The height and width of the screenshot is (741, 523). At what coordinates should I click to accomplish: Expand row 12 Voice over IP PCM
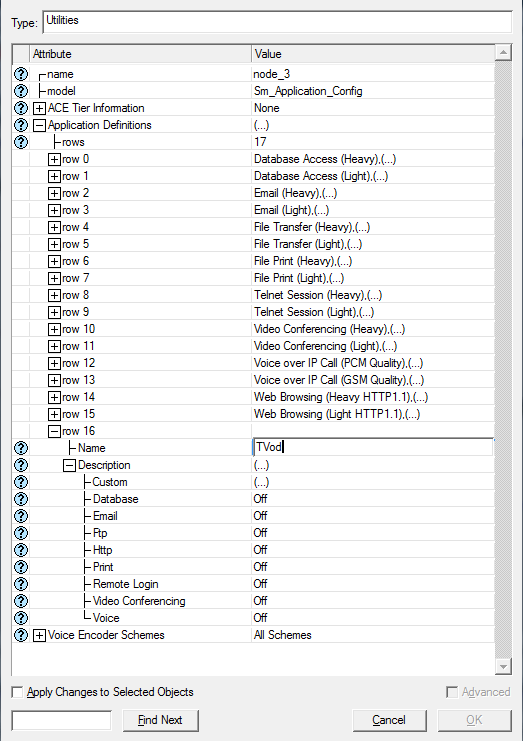click(54, 364)
